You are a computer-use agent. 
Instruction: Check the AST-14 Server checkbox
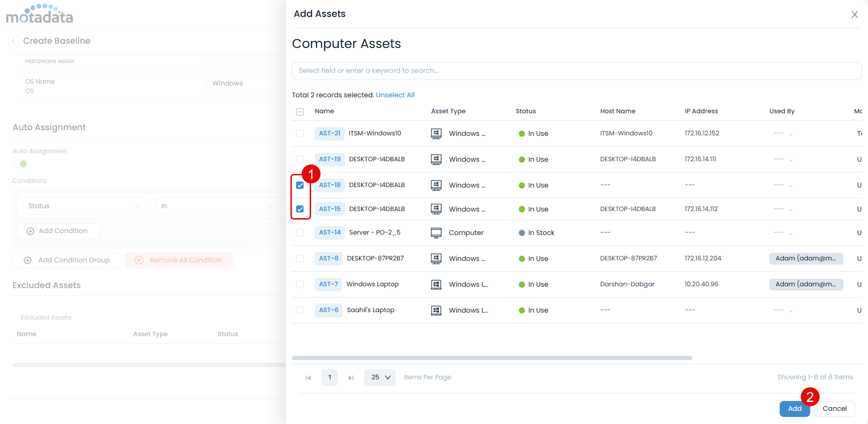pyautogui.click(x=300, y=232)
